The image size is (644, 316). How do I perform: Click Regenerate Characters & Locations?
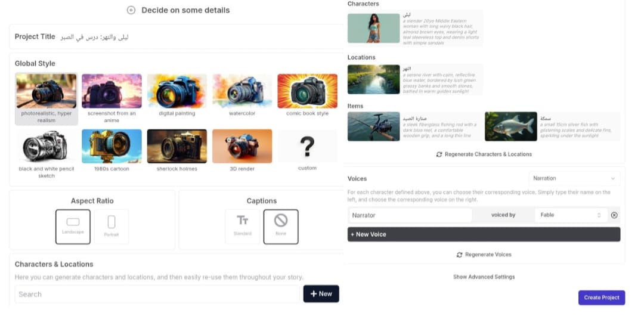[484, 154]
